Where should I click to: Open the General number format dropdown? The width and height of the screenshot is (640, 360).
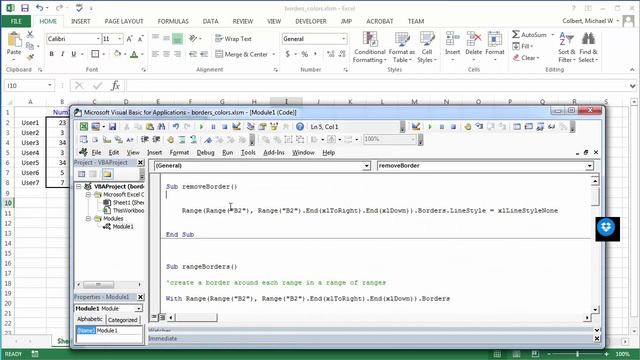[x=344, y=39]
